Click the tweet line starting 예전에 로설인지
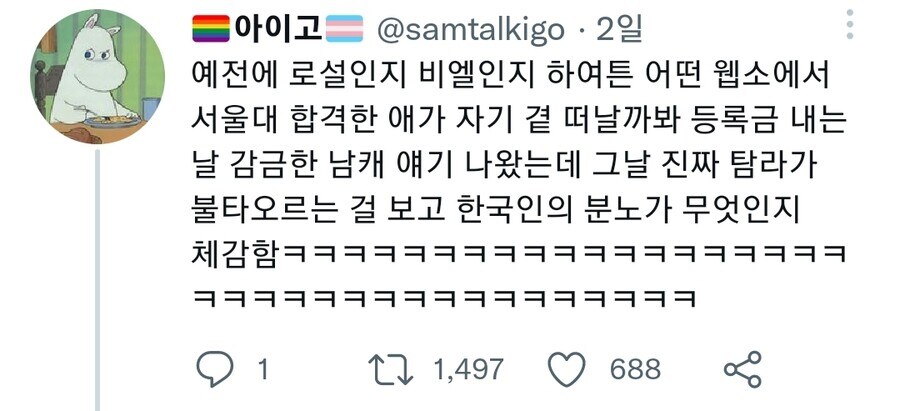 pos(510,76)
